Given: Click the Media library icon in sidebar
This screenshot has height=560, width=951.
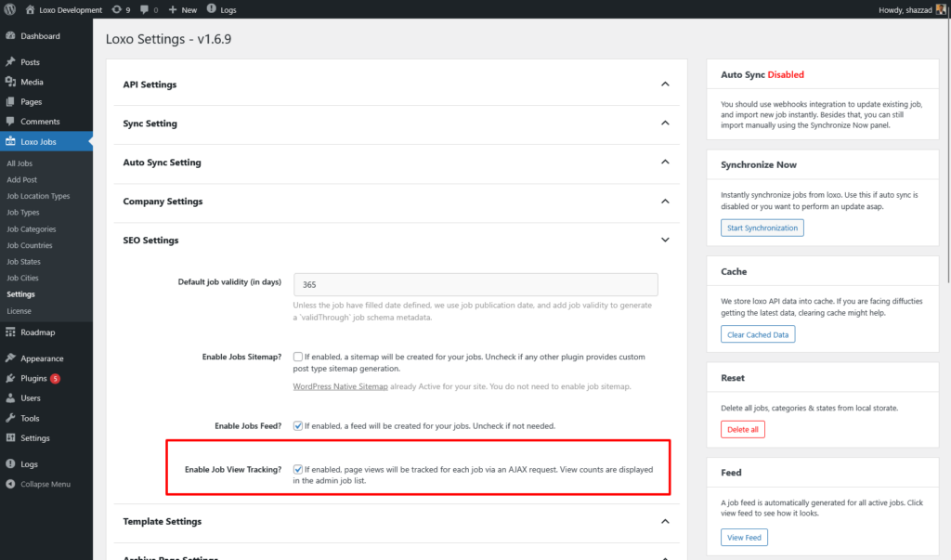Looking at the screenshot, I should (10, 82).
